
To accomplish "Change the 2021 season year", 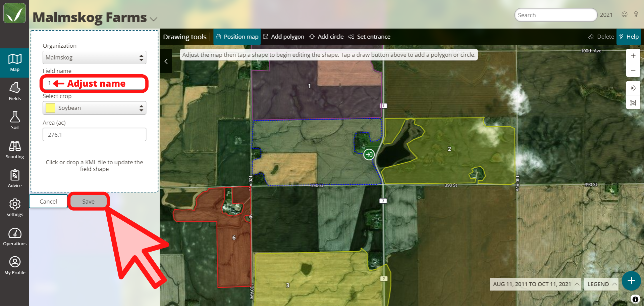I will [606, 15].
